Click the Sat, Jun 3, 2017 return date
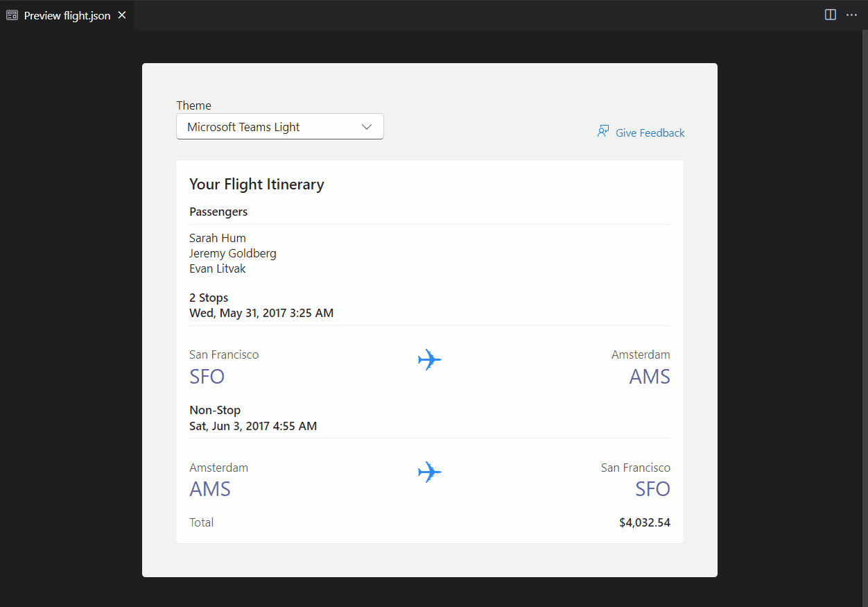 253,426
